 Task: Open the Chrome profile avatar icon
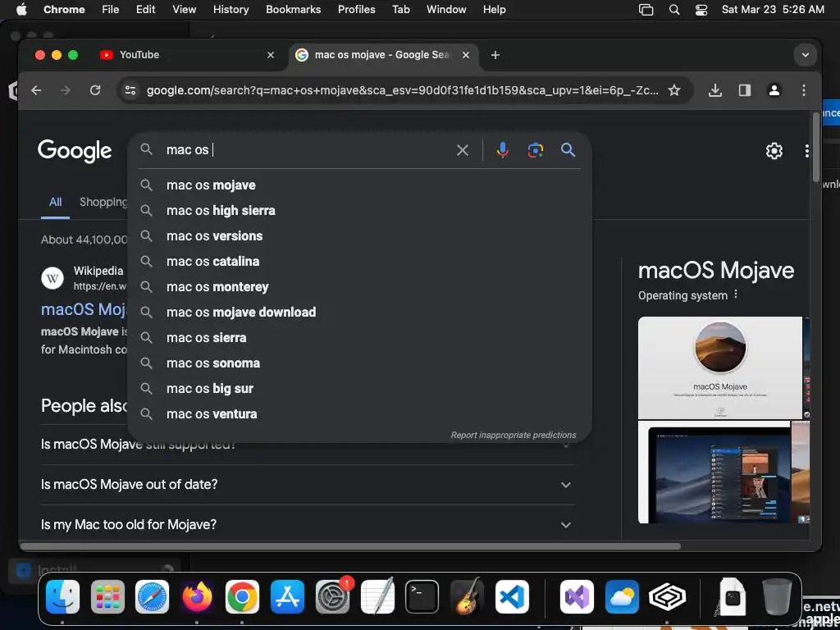[774, 90]
